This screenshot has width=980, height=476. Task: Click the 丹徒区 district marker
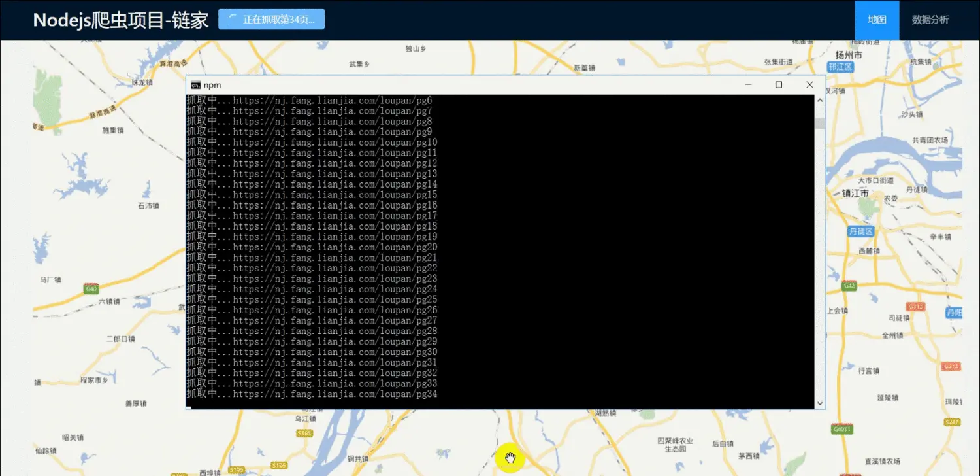[860, 231]
